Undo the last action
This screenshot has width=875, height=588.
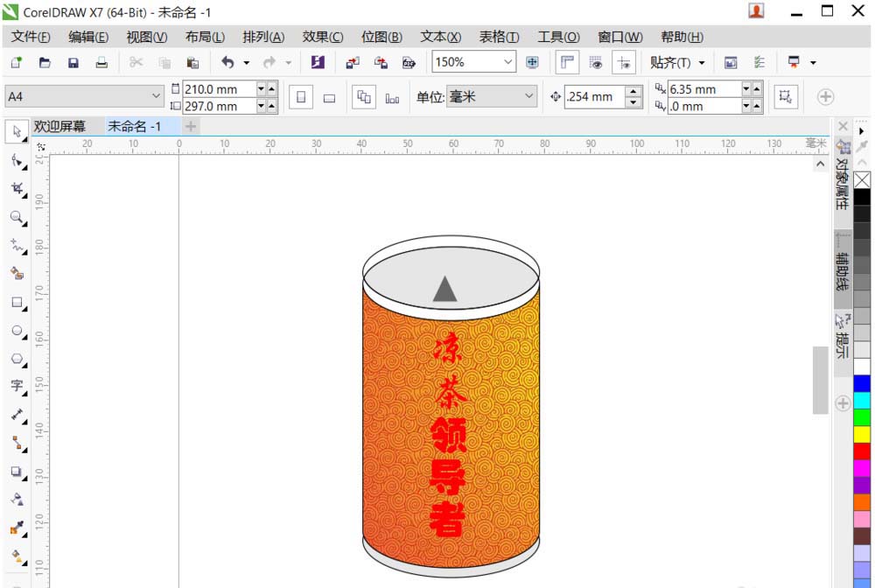227,62
